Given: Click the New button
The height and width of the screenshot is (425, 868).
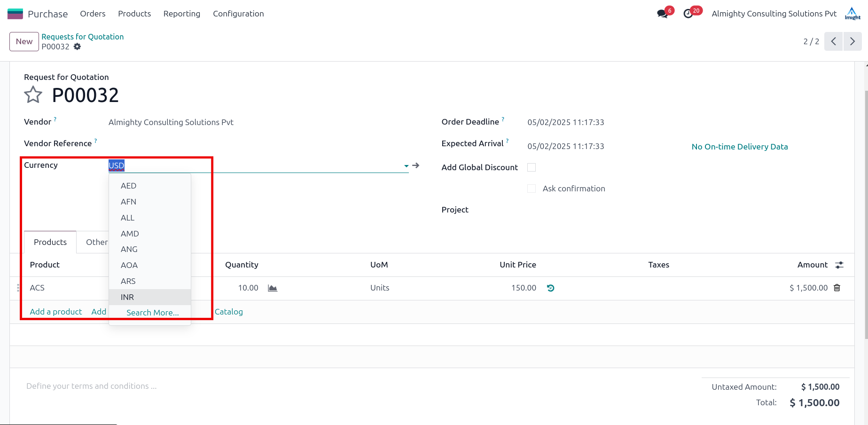Looking at the screenshot, I should coord(24,41).
